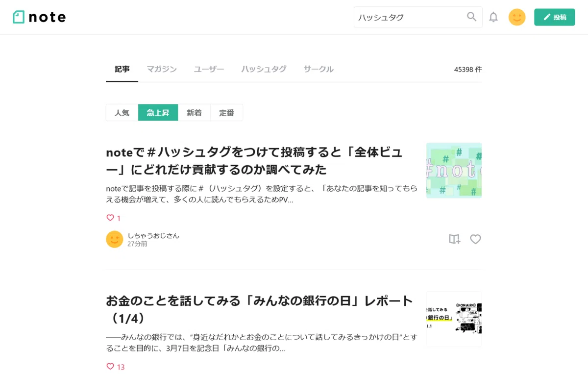Click the 45398 件 result count

[x=468, y=70]
